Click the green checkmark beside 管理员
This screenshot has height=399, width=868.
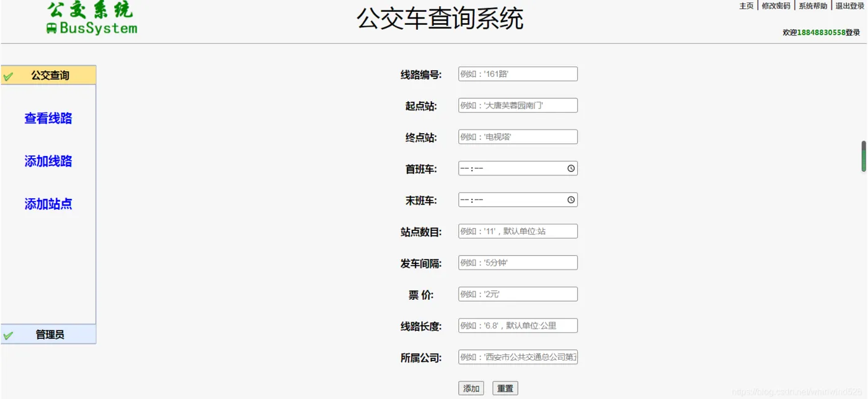tap(8, 336)
